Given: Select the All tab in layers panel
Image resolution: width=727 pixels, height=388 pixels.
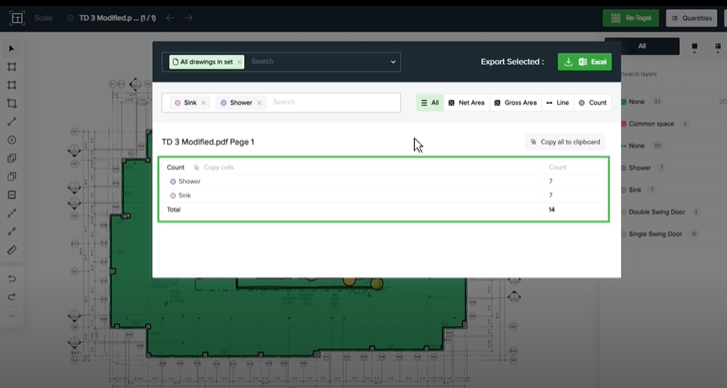Looking at the screenshot, I should pyautogui.click(x=642, y=46).
